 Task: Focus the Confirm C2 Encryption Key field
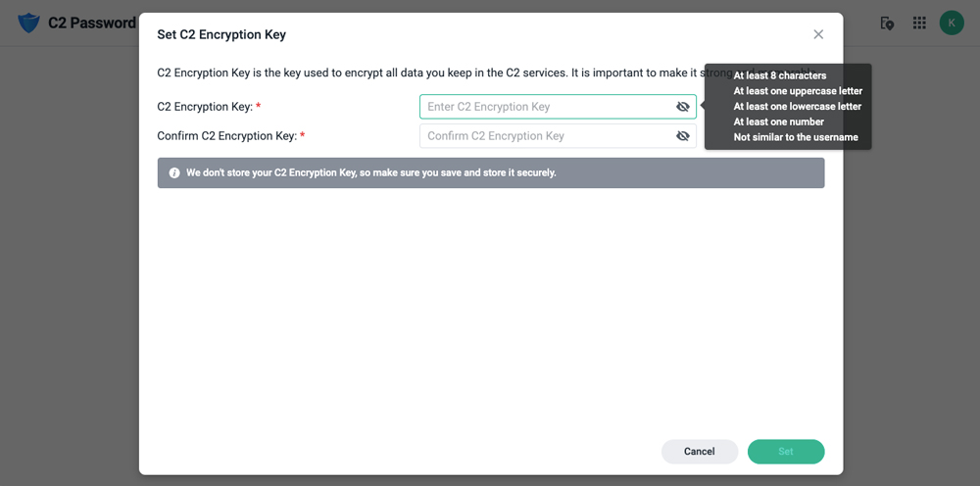(x=558, y=135)
